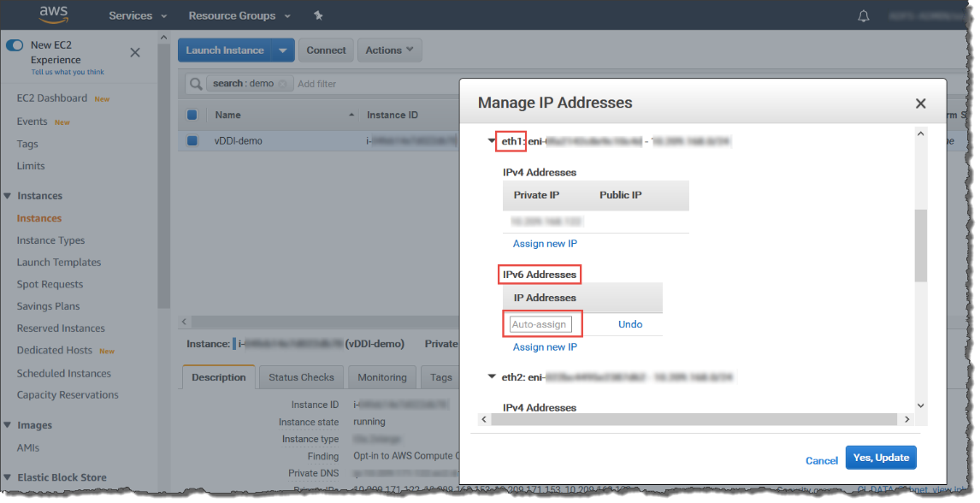Close the New EC2 Experience banner
Screen dimensions: 980x503
135,53
